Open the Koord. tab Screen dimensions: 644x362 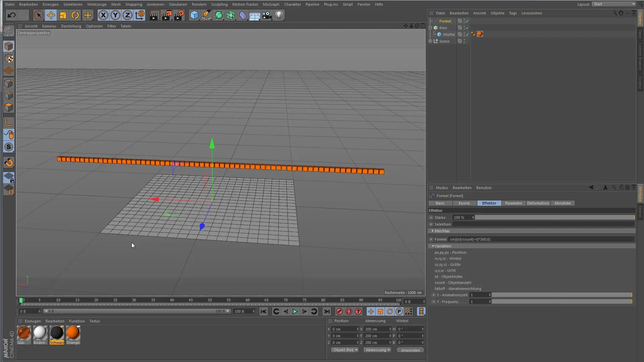[x=465, y=203]
